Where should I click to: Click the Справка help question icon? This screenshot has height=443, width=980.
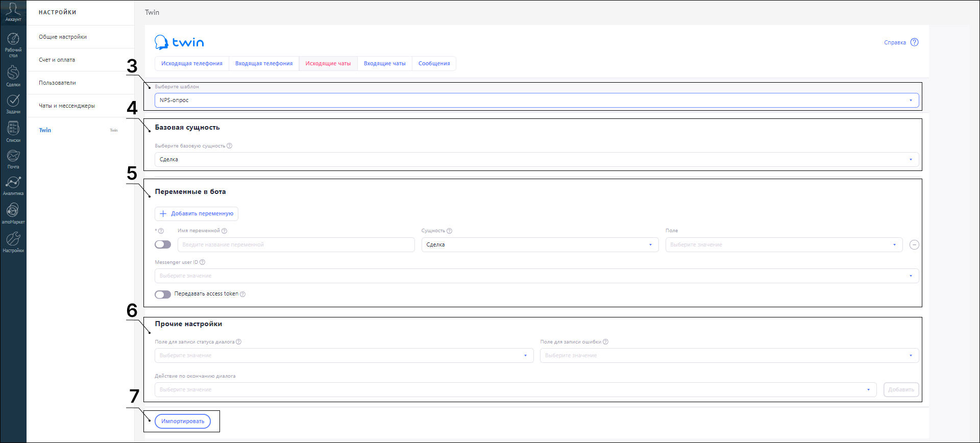914,42
